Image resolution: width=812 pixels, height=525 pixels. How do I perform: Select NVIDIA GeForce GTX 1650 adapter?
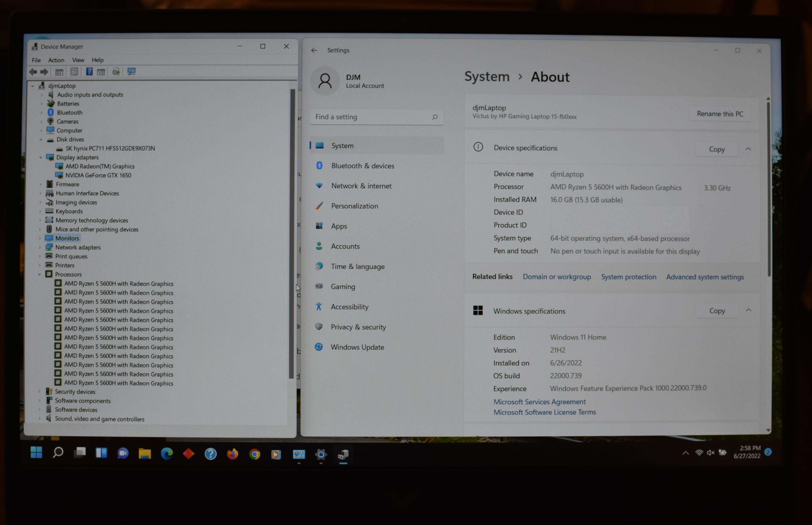tap(98, 175)
